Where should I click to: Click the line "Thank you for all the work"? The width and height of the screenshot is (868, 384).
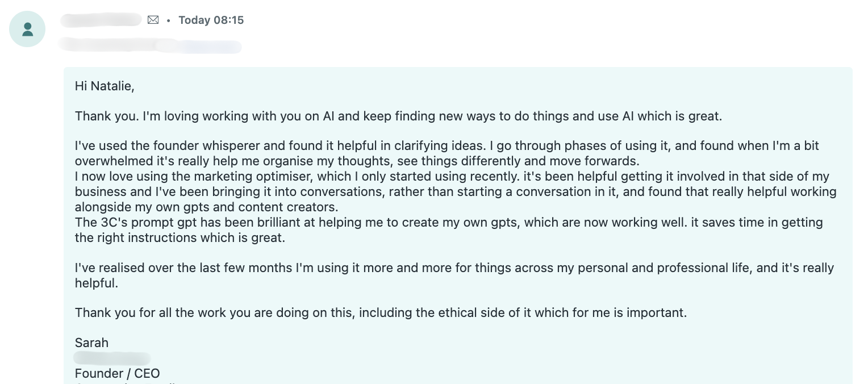381,312
